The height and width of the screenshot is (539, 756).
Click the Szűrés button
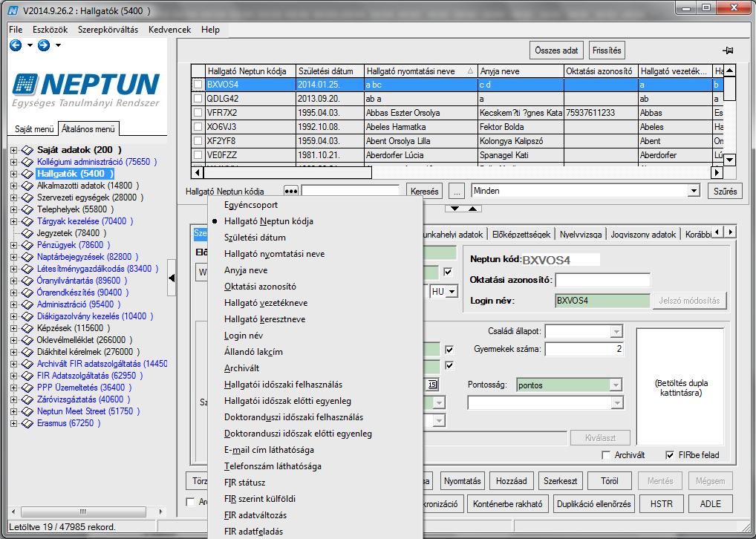725,192
